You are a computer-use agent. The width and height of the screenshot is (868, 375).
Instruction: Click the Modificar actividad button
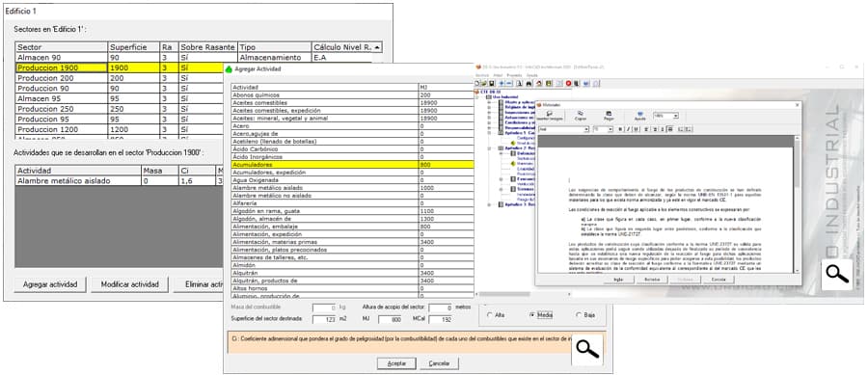(129, 284)
